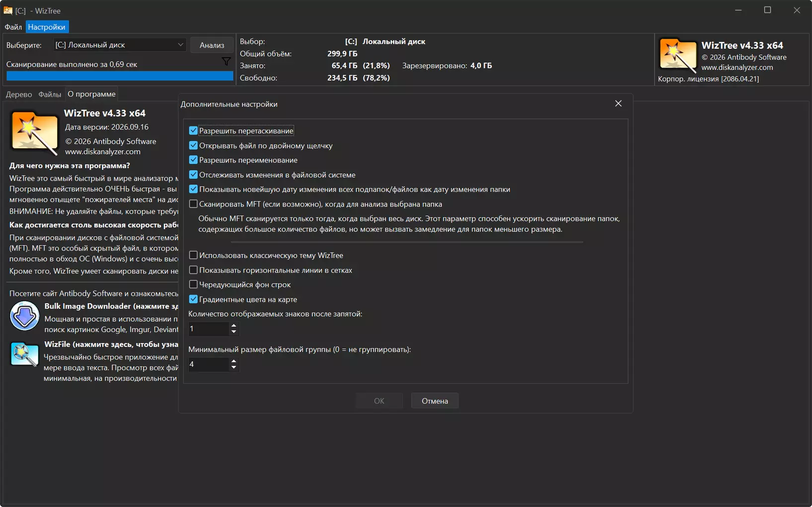The image size is (812, 507).
Task: Click the 299,9 ГБ total size value
Action: click(x=342, y=54)
